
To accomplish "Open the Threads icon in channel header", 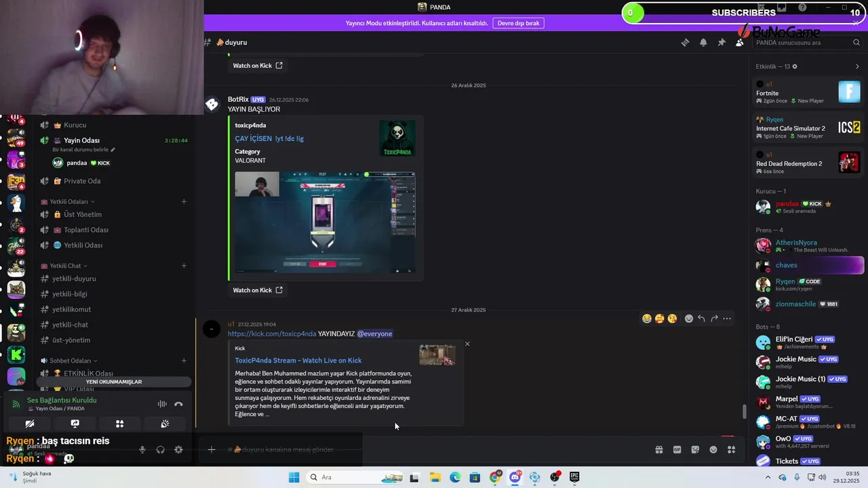I will [x=685, y=42].
